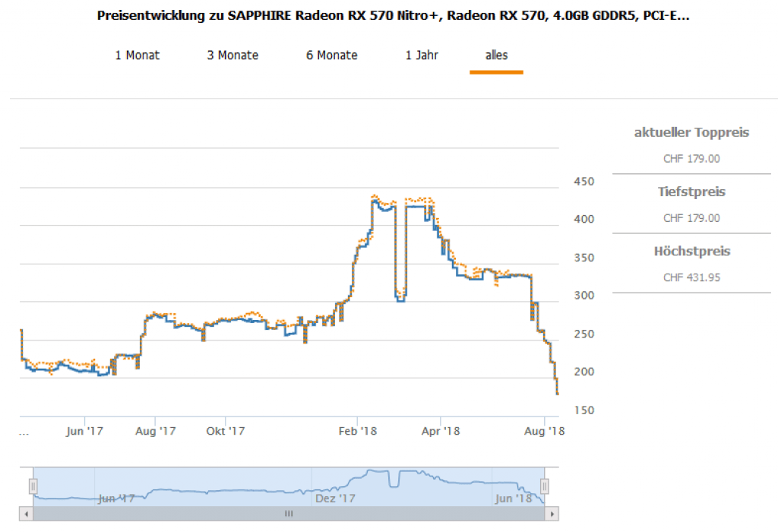Image resolution: width=778 pixels, height=532 pixels.
Task: Select the 1 Monat time range tab
Action: click(138, 55)
